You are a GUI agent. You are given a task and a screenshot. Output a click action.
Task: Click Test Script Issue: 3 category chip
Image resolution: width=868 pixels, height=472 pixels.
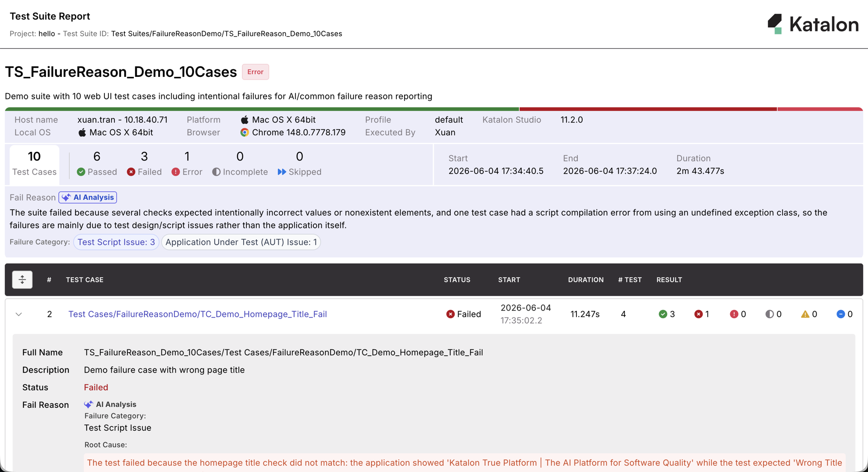click(116, 242)
